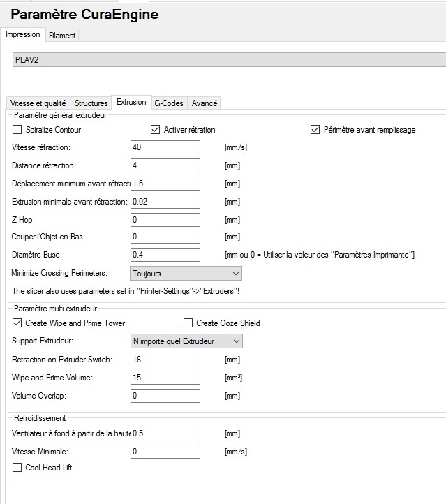The width and height of the screenshot is (446, 504).
Task: Switch to the G-Codes tab
Action: (x=169, y=103)
